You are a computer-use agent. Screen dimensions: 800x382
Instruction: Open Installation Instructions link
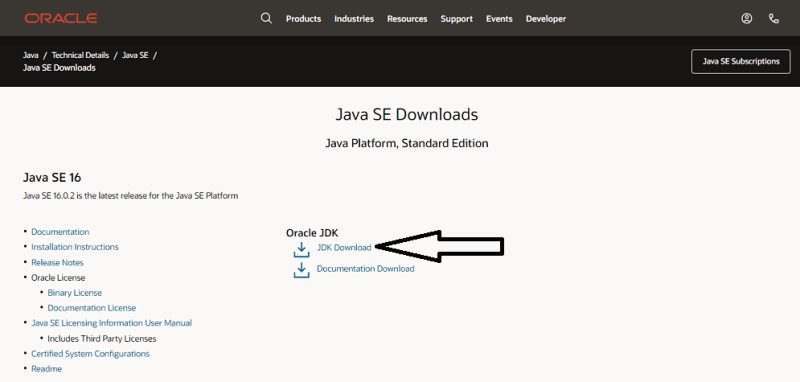[75, 247]
